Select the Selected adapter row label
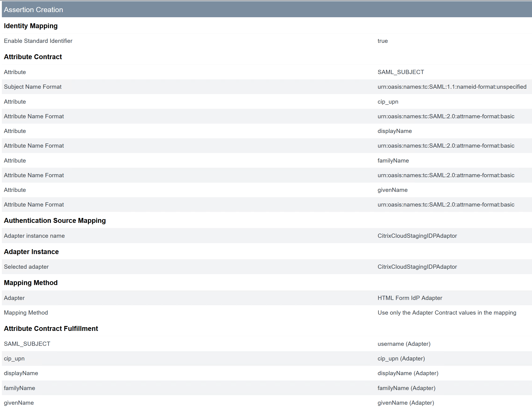 26,267
